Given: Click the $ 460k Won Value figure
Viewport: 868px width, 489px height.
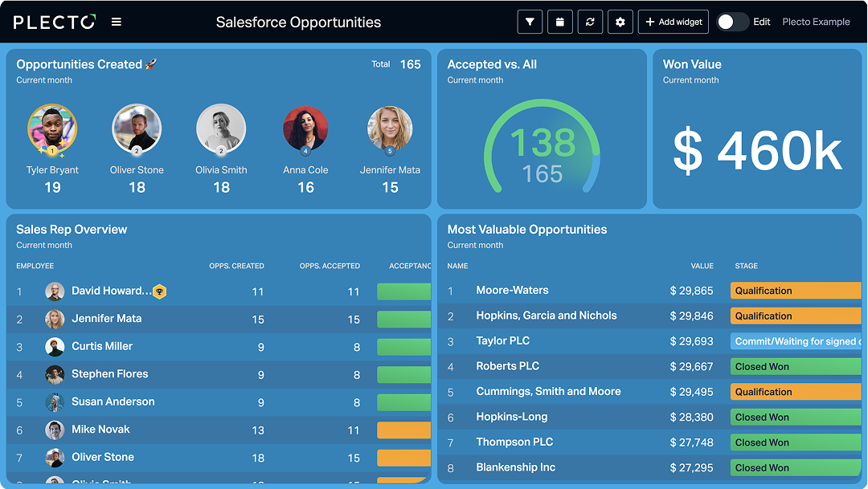Looking at the screenshot, I should 756,151.
